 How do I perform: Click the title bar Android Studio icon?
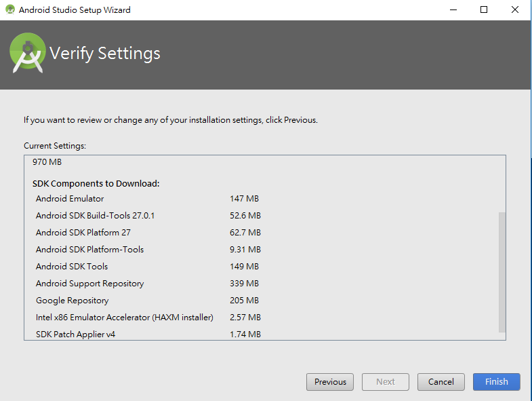(10, 9)
